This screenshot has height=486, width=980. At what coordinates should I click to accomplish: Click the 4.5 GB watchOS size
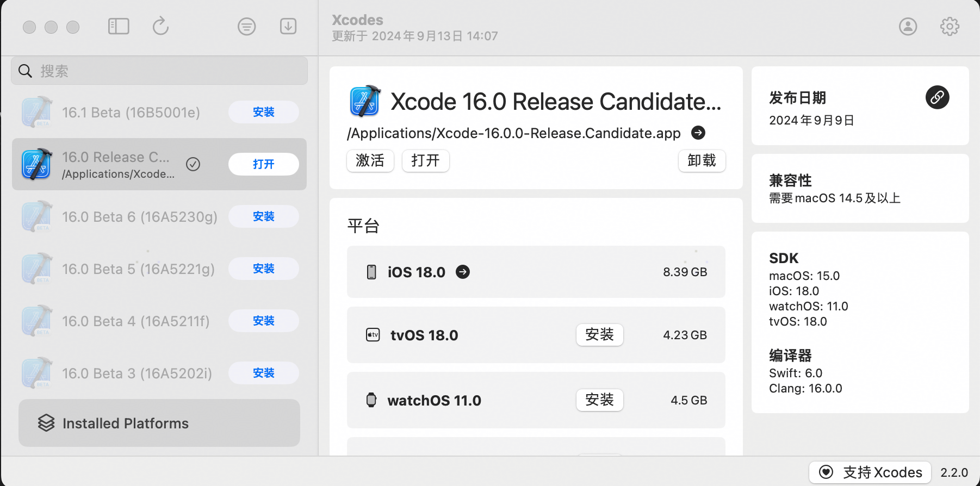pos(689,400)
